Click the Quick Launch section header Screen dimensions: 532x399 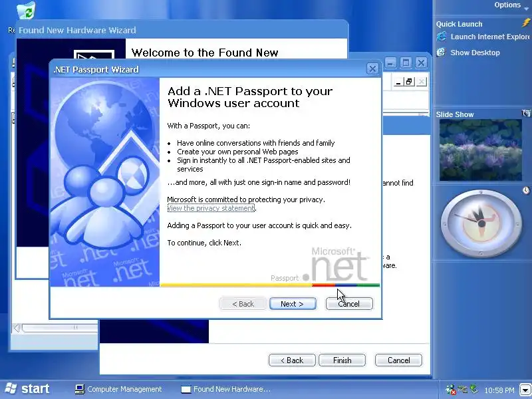coord(459,24)
